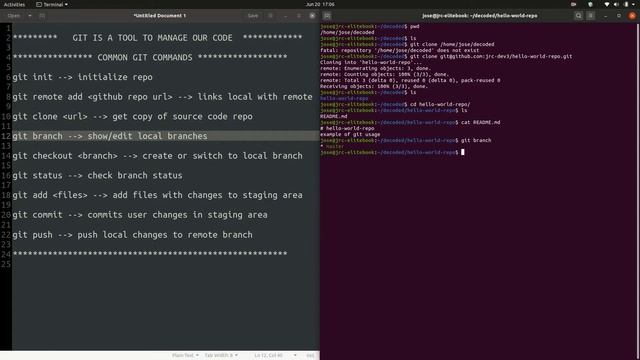This screenshot has width=640, height=360.
Task: Click the git clone git@github.com command line
Action: tap(446, 56)
